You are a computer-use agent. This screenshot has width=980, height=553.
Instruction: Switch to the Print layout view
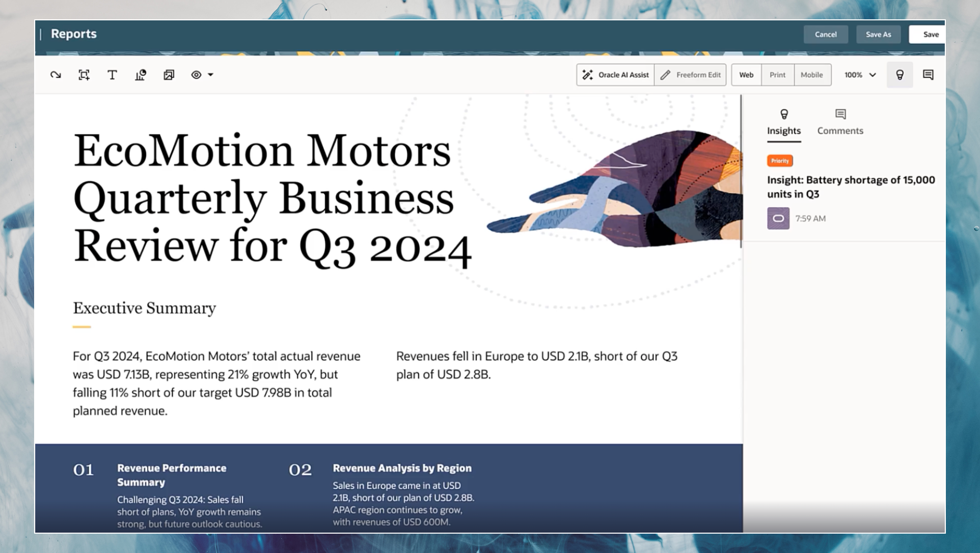(x=777, y=75)
